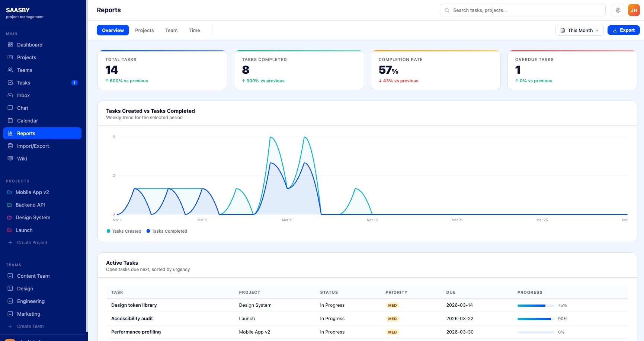The width and height of the screenshot is (644, 341).
Task: Click the Export button
Action: 624,31
